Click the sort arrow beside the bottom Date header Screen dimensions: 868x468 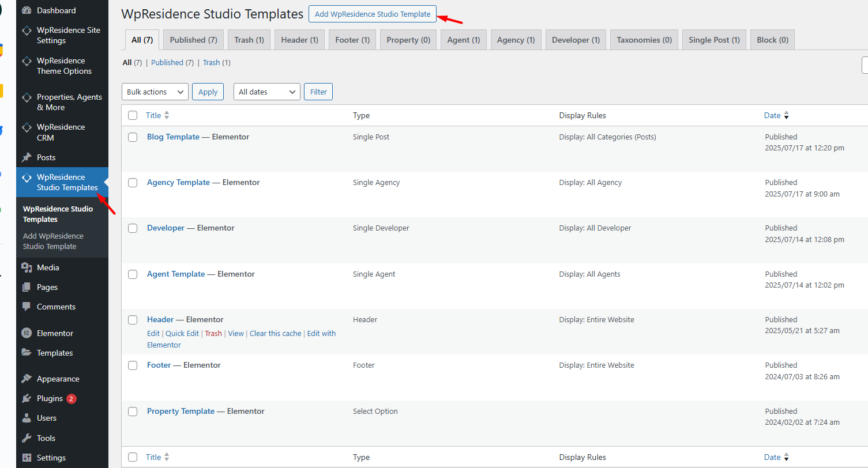(786, 457)
